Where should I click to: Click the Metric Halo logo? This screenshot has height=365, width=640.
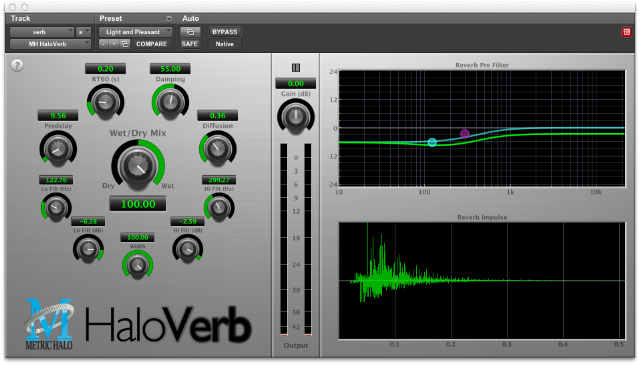click(x=49, y=324)
